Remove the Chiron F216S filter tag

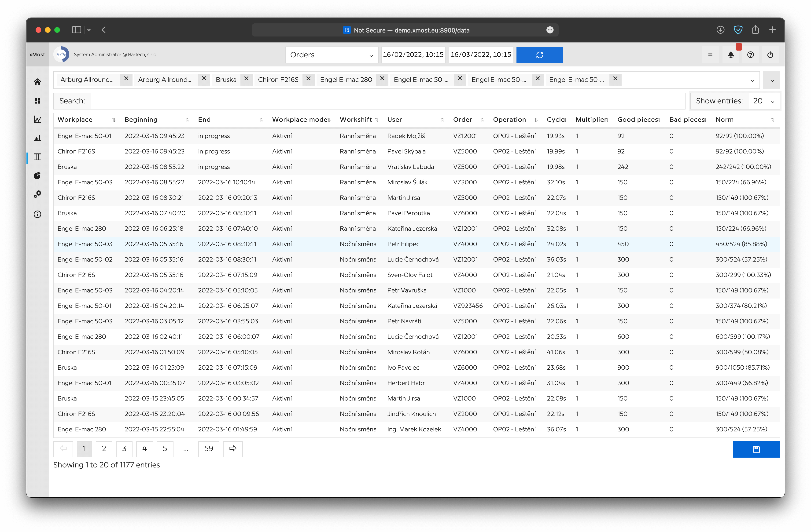pos(308,79)
